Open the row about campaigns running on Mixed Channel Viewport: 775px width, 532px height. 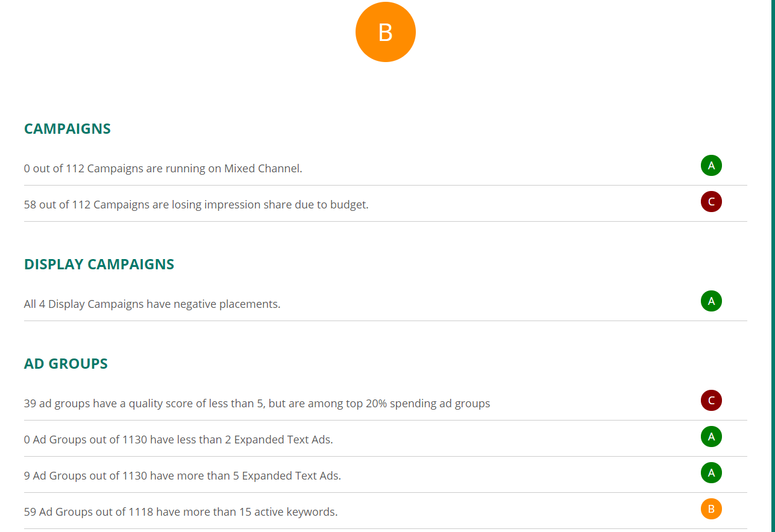coord(386,168)
